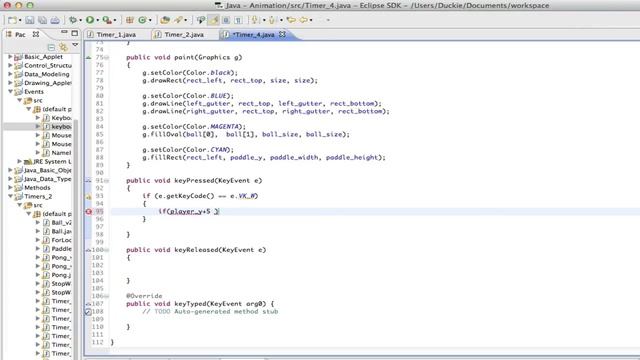Image resolution: width=640 pixels, height=360 pixels.
Task: Expand the JRE System Library node
Action: pos(19,161)
